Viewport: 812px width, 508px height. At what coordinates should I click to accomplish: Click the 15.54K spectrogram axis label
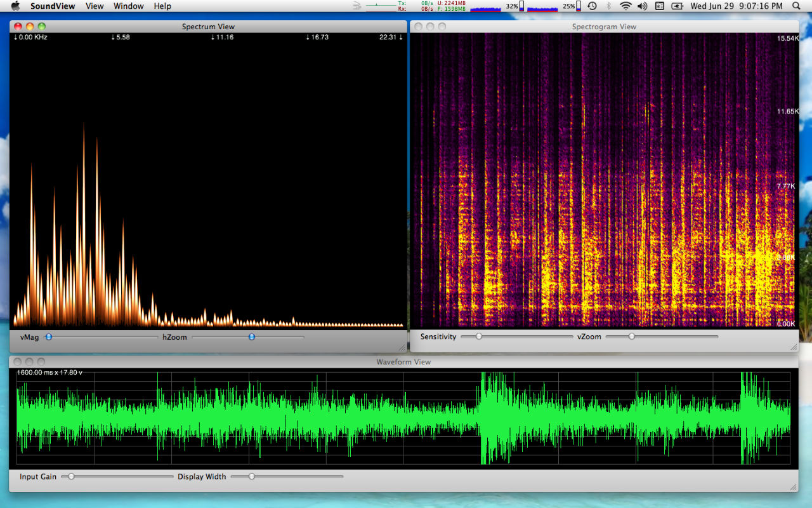787,39
